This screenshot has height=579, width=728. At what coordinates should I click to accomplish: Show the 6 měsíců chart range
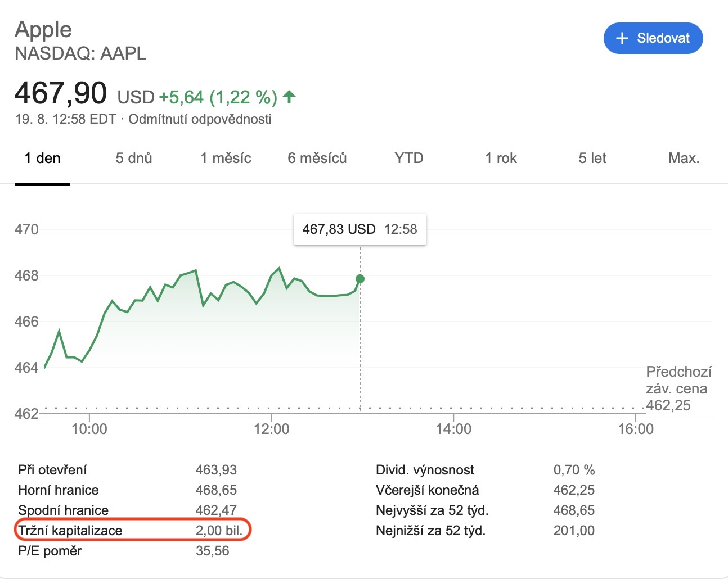tap(317, 159)
